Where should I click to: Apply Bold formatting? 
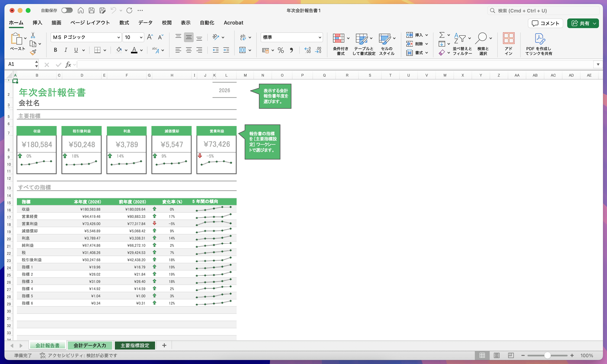coord(55,50)
